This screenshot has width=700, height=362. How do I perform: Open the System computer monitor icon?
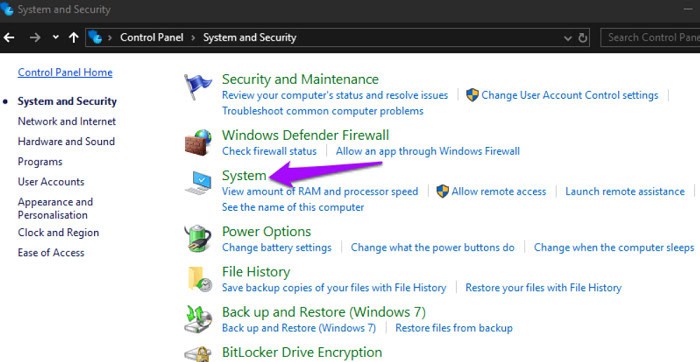point(198,183)
